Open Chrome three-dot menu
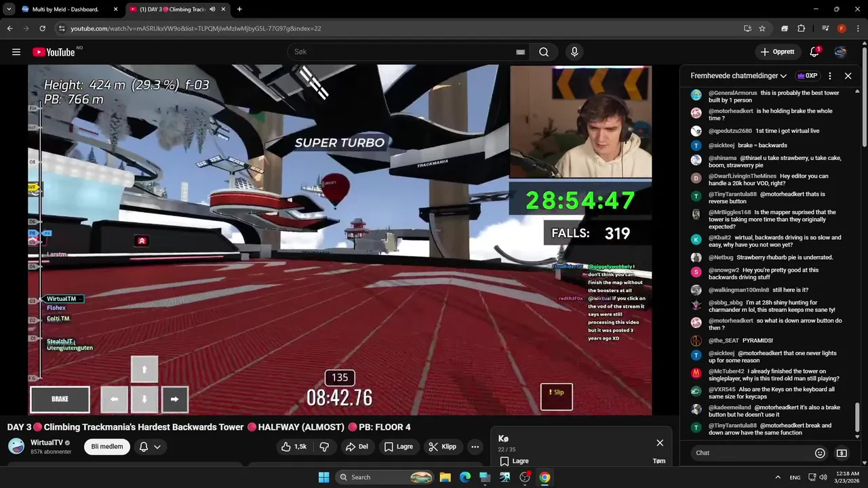 pyautogui.click(x=858, y=28)
